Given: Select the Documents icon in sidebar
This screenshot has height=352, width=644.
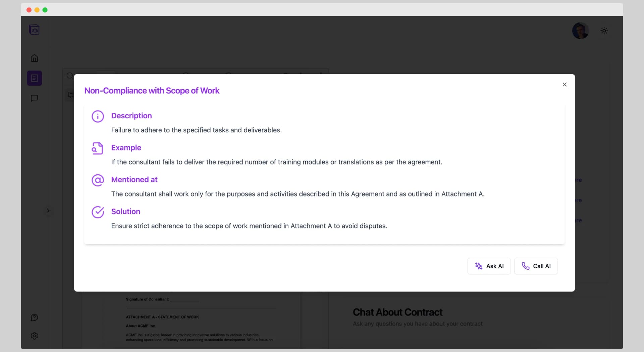Looking at the screenshot, I should [x=34, y=78].
